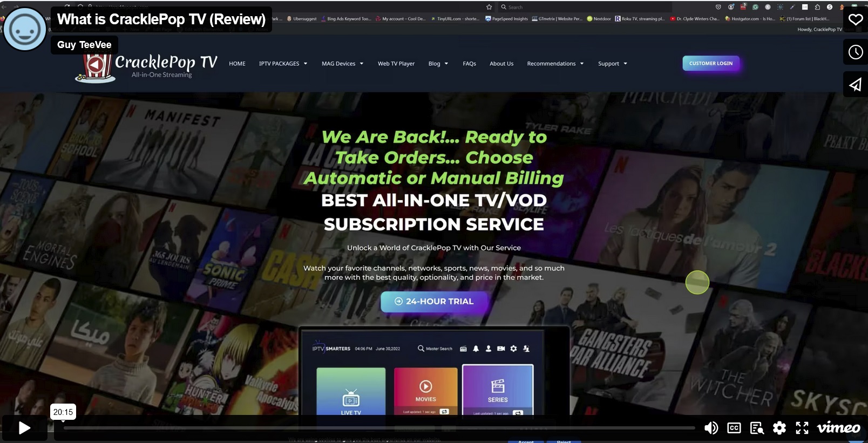Viewport: 868px width, 443px height.
Task: Open Bing Ads Keyword Tool bookmark
Action: [x=346, y=19]
